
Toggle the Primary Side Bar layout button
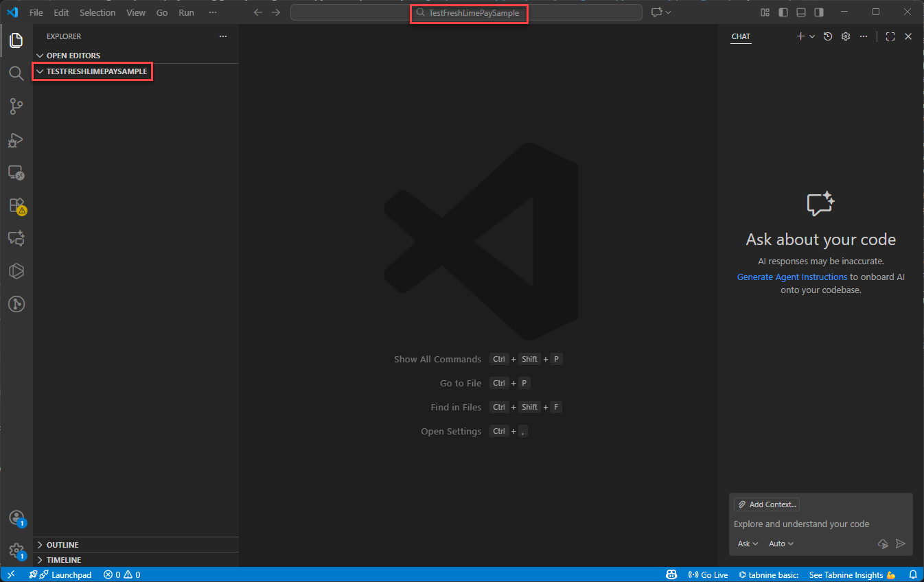coord(783,12)
